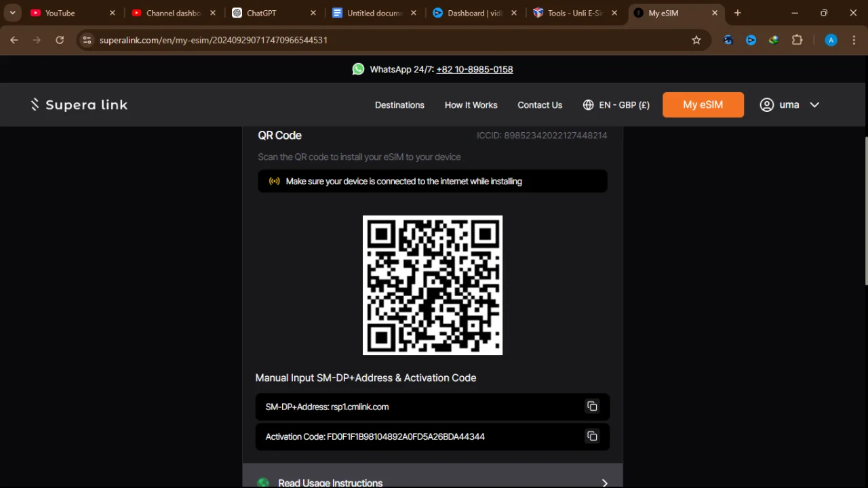Close the My eSIM tab
Image resolution: width=868 pixels, height=488 pixels.
pos(715,13)
